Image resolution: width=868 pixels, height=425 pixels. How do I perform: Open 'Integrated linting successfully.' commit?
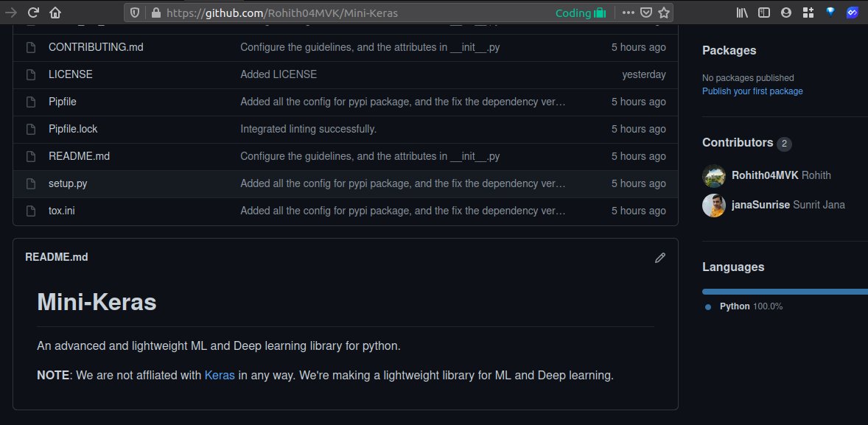point(308,129)
